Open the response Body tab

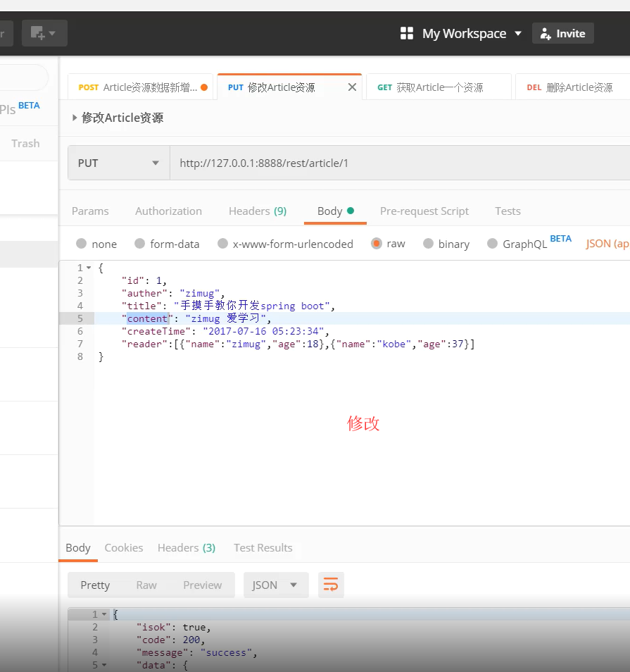click(x=78, y=548)
